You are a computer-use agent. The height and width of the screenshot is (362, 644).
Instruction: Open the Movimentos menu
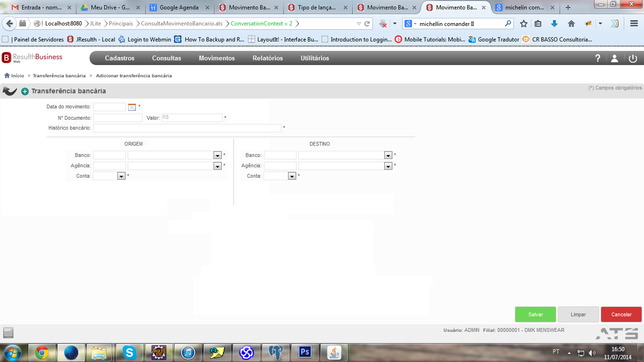point(217,58)
